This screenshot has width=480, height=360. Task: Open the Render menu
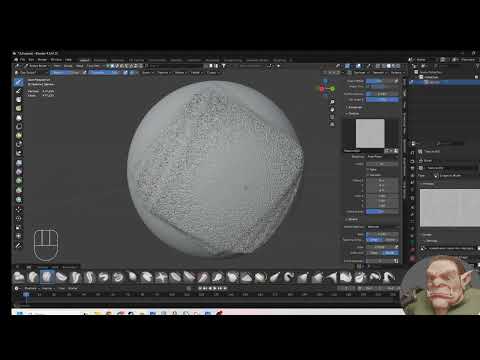point(42,60)
